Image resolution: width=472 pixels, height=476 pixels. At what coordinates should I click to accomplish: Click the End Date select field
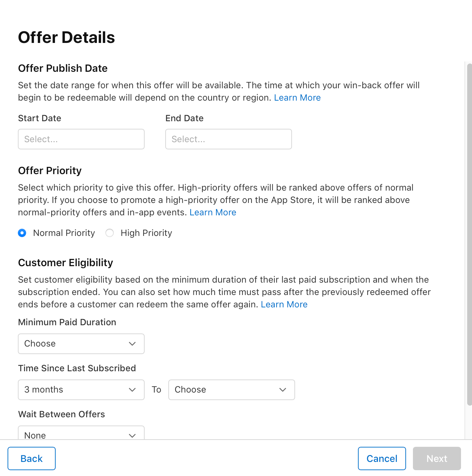(228, 139)
